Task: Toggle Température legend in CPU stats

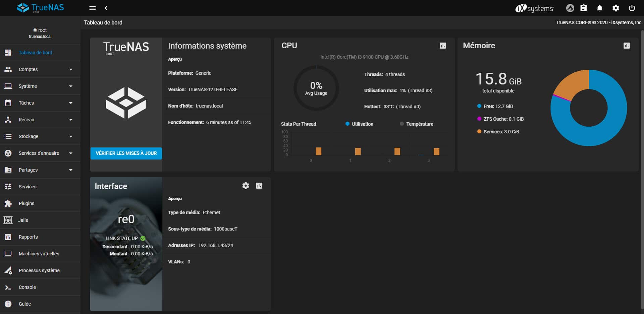Action: pyautogui.click(x=416, y=124)
